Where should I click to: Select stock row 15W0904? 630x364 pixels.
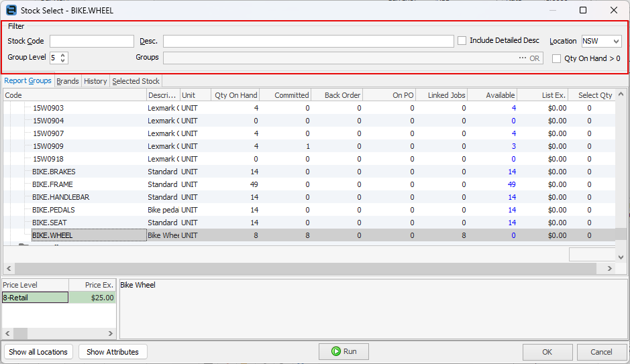[309, 121]
